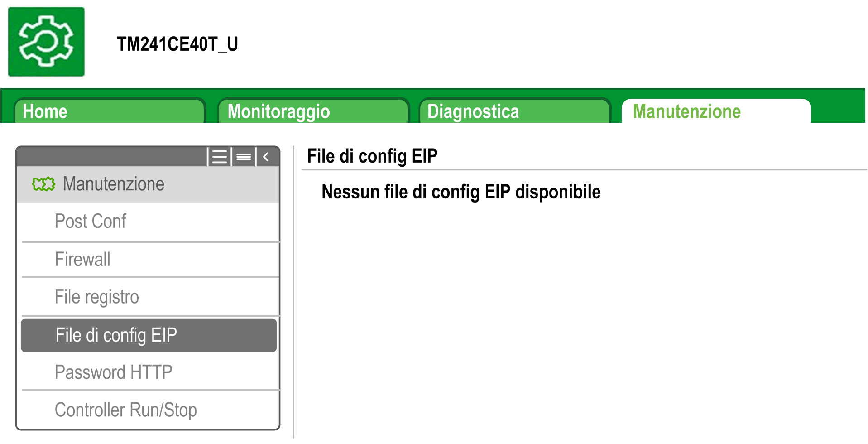
Task: Click the collapse-all menu lines icon
Action: coord(244,157)
